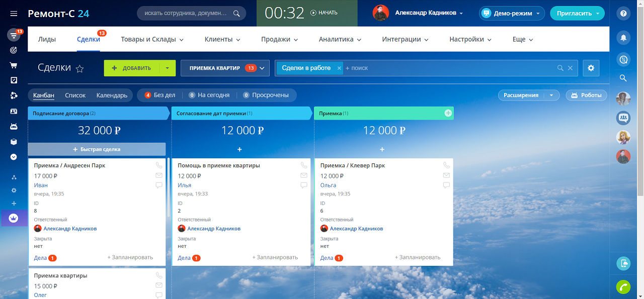
Task: Click the email icon on Клевер Парк card
Action: pos(446,175)
